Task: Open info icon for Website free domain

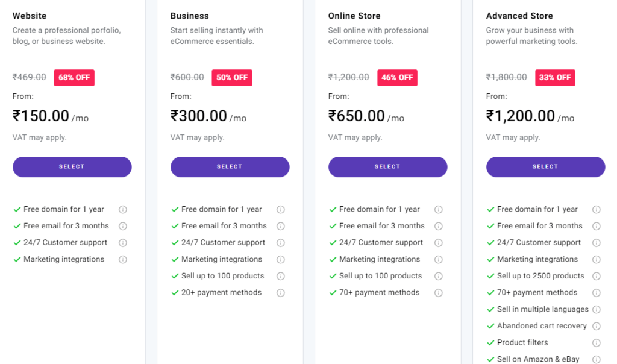Action: (123, 209)
